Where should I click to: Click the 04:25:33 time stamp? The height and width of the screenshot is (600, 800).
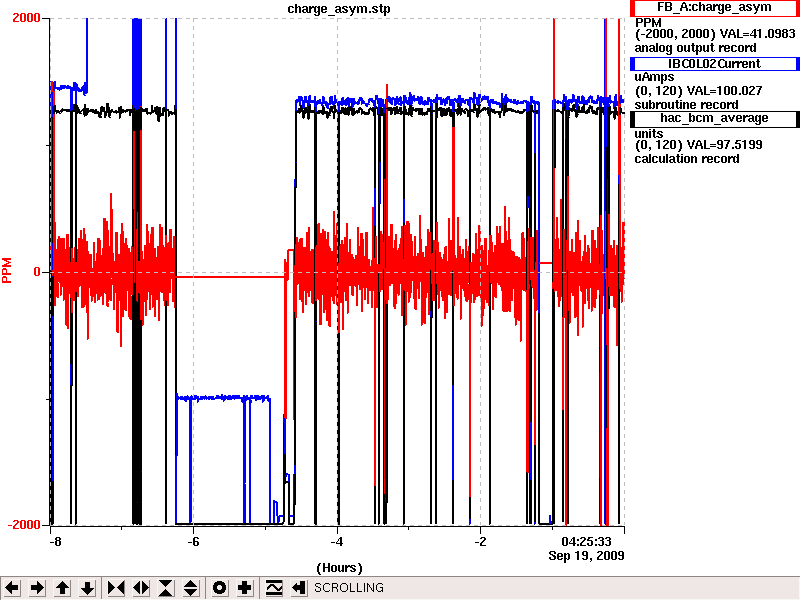[x=586, y=541]
